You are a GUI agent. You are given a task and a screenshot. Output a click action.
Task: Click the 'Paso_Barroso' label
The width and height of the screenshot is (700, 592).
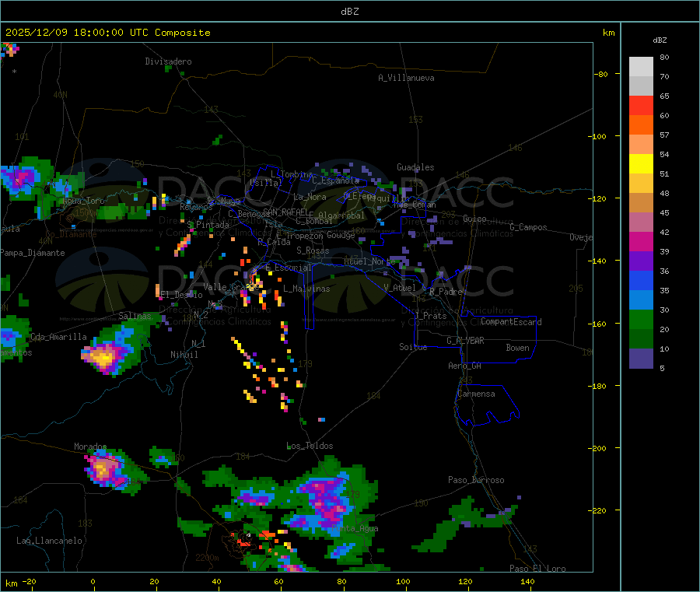(x=476, y=480)
